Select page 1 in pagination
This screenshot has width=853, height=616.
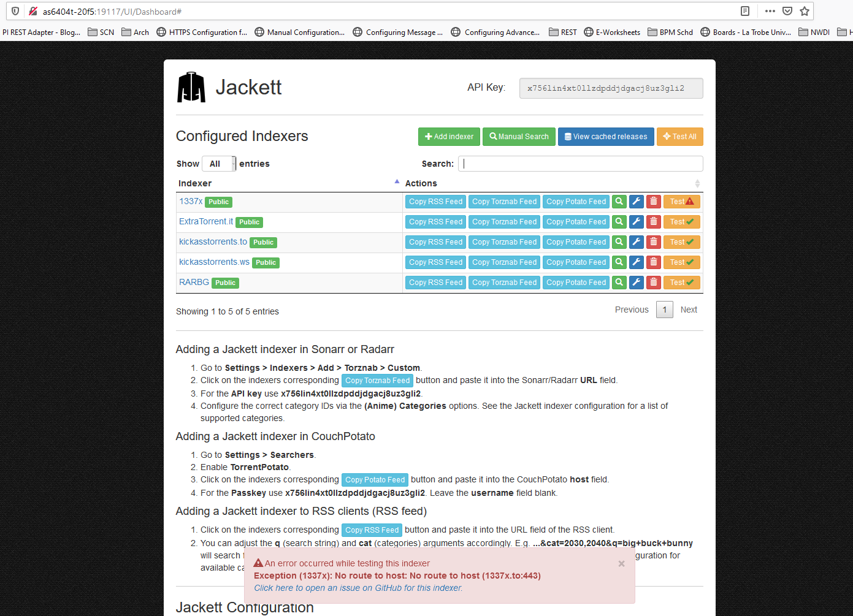[665, 310]
